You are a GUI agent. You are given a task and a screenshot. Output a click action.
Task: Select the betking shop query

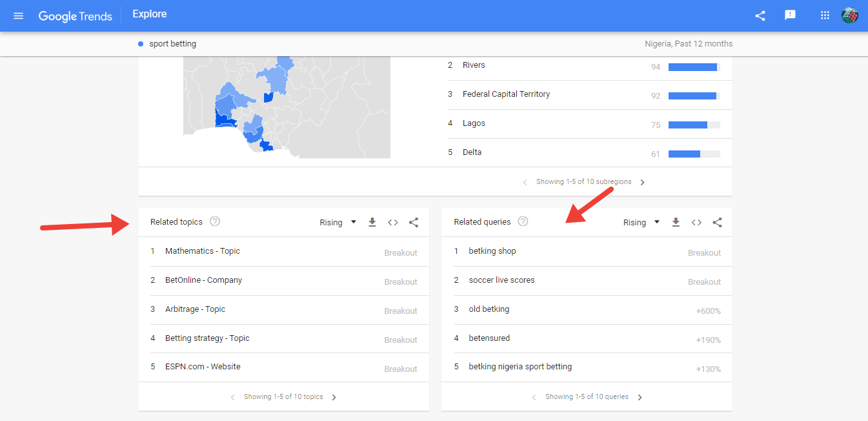492,251
